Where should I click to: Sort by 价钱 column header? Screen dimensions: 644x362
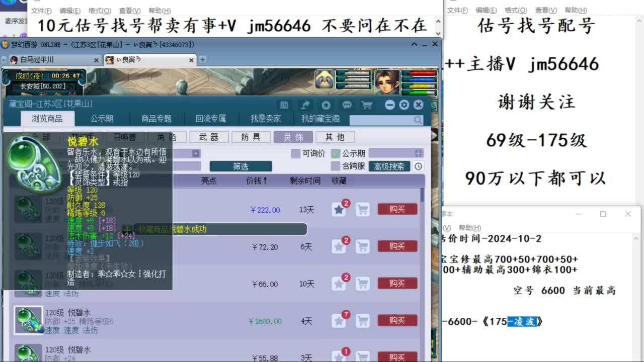pos(257,180)
